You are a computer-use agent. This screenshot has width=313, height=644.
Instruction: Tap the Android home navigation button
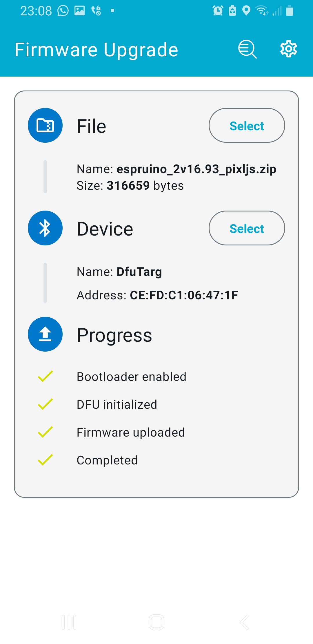156,622
